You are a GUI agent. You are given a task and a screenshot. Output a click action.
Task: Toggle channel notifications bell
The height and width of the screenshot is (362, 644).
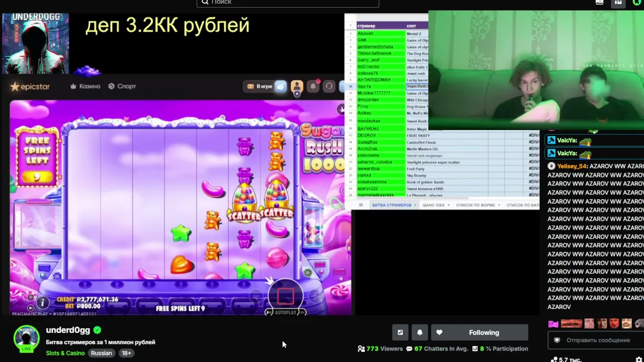(420, 332)
